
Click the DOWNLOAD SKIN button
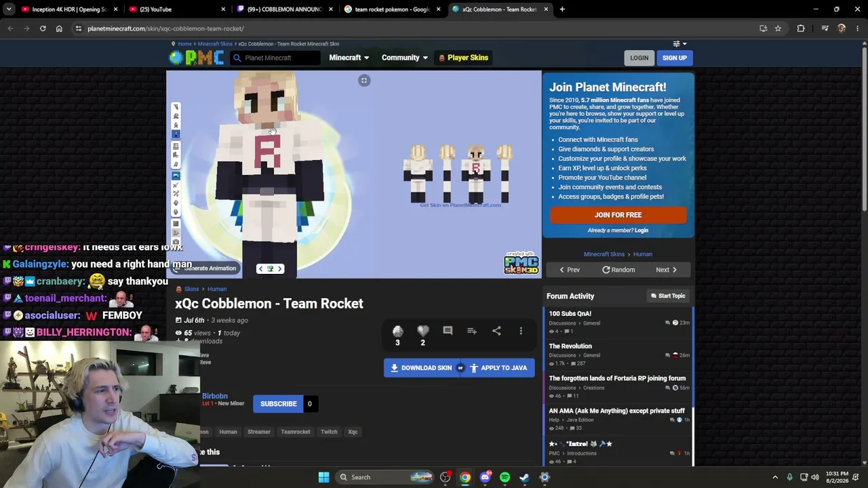(x=421, y=368)
